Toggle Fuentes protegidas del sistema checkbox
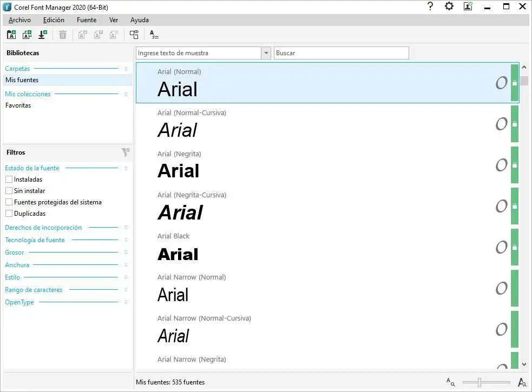 (9, 202)
